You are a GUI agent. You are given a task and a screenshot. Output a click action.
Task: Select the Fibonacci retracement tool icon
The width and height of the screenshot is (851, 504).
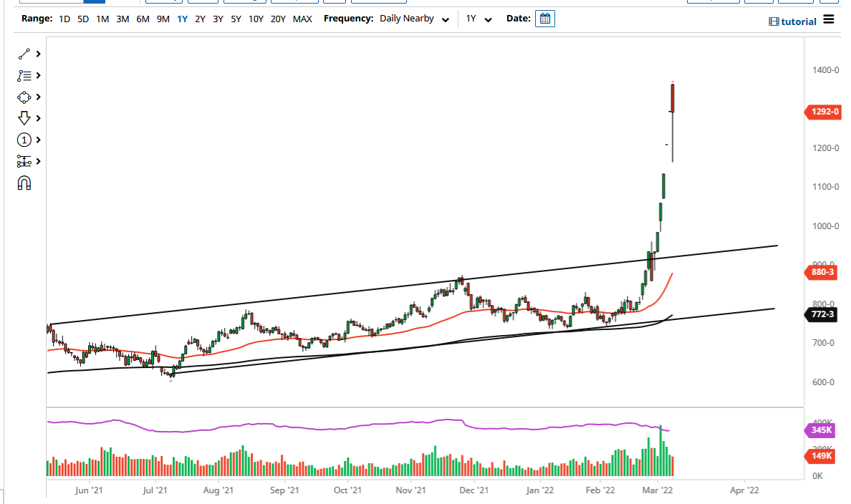pos(24,75)
